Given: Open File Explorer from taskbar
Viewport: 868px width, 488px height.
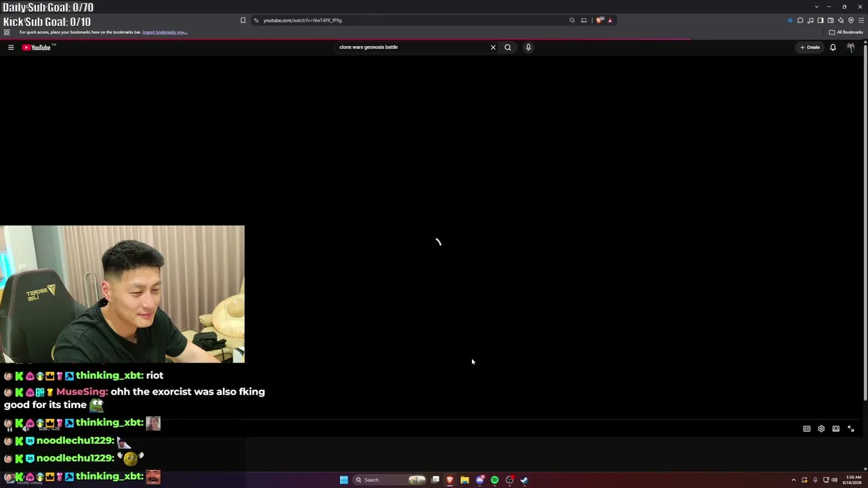Looking at the screenshot, I should [465, 480].
